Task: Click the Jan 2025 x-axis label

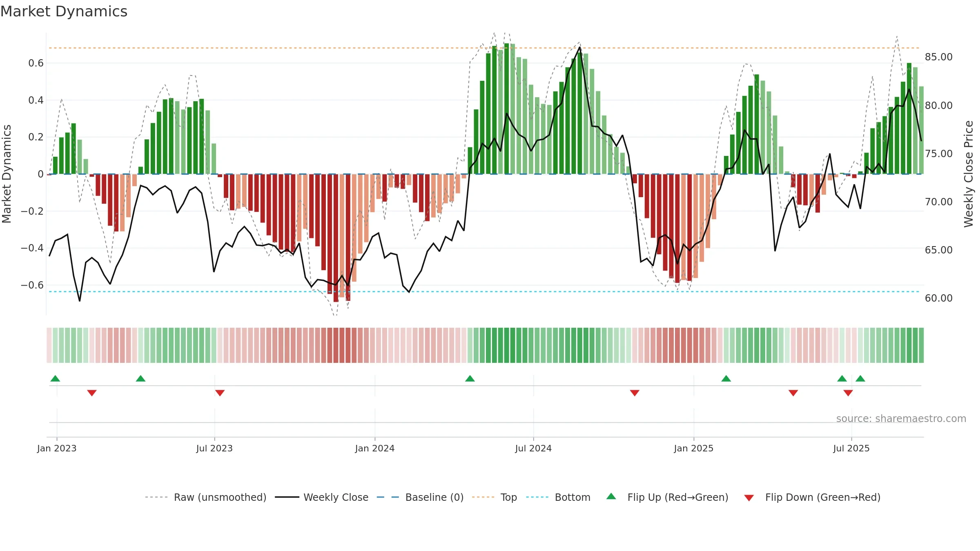Action: pyautogui.click(x=694, y=448)
